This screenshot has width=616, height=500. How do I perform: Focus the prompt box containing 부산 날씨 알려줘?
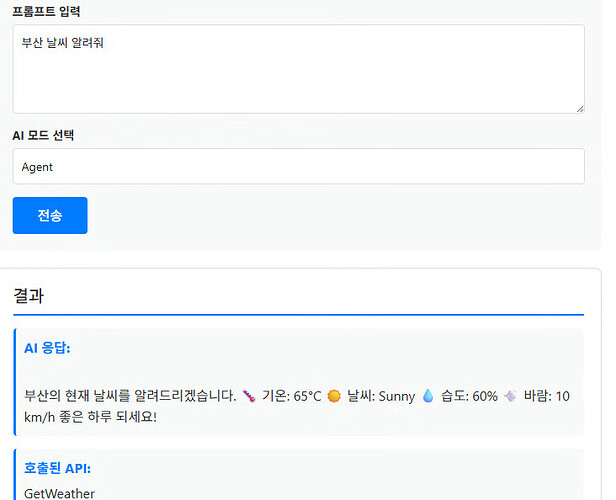(298, 69)
